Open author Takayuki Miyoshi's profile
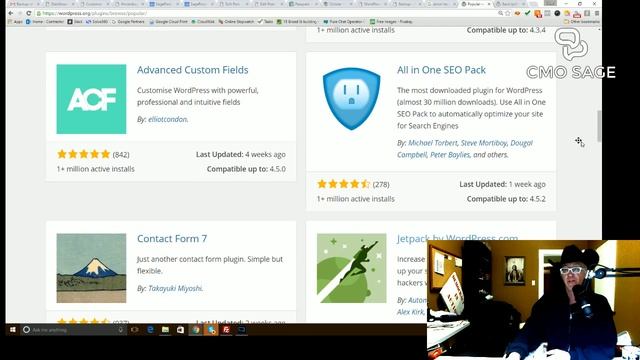This screenshot has width=640, height=360. click(175, 288)
